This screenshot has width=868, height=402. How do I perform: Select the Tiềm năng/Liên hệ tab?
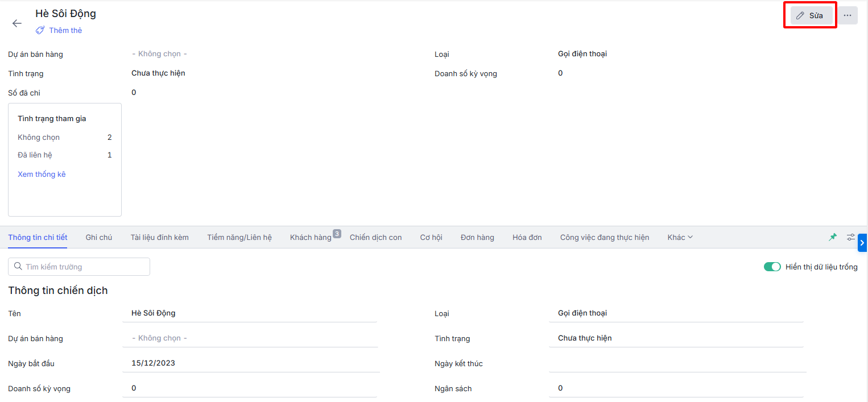tap(239, 237)
